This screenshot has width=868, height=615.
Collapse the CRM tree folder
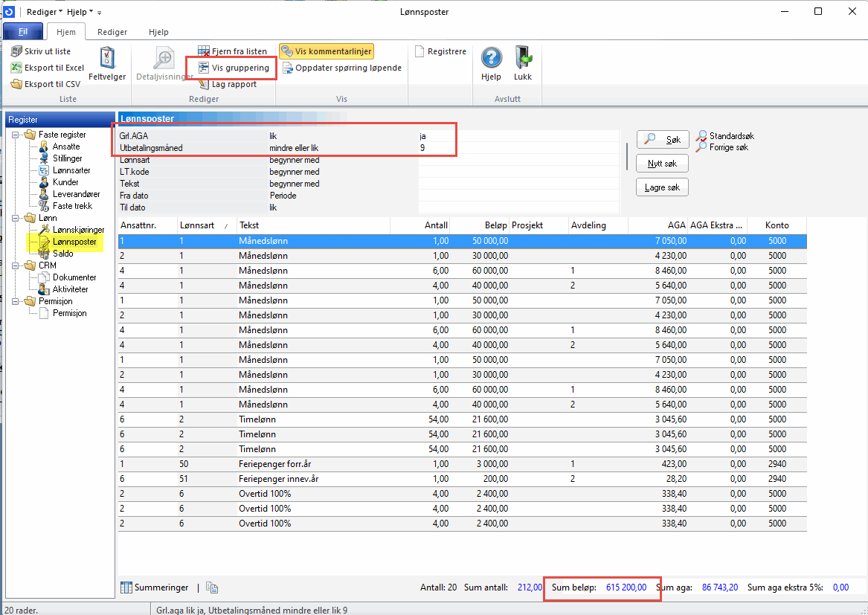pyautogui.click(x=16, y=265)
